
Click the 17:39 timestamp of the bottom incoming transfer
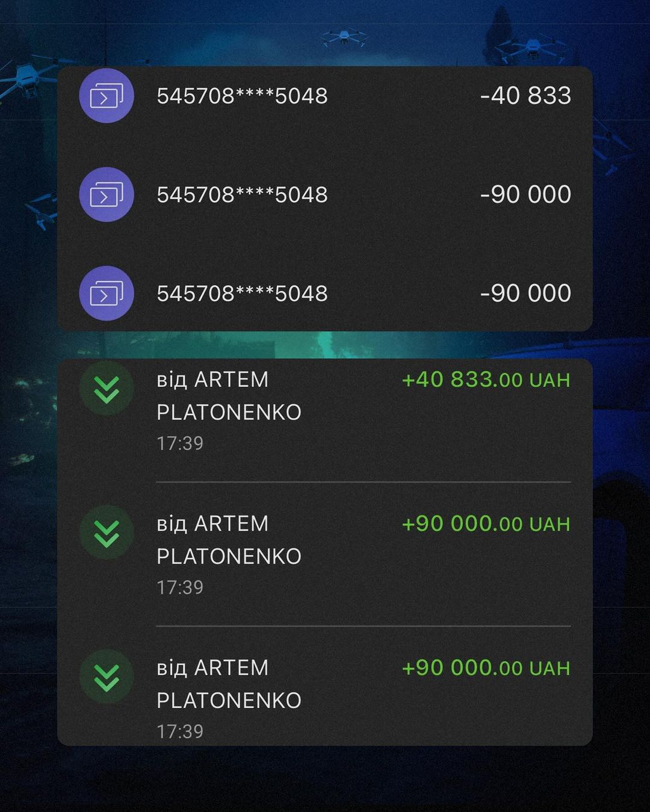[180, 731]
